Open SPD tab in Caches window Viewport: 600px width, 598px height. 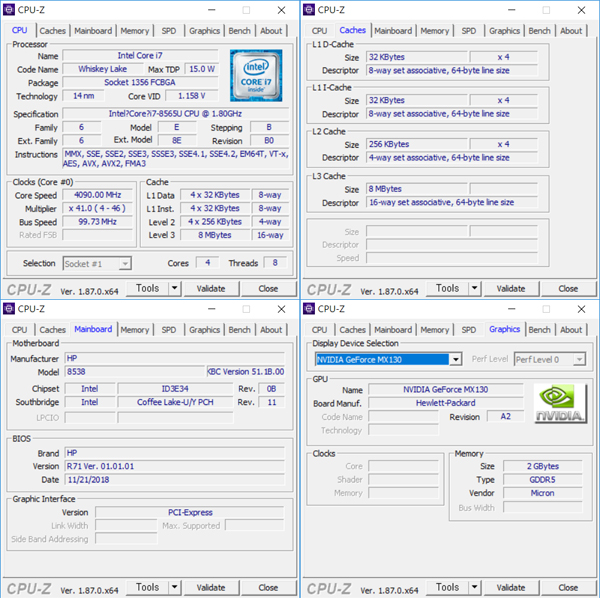pos(469,31)
